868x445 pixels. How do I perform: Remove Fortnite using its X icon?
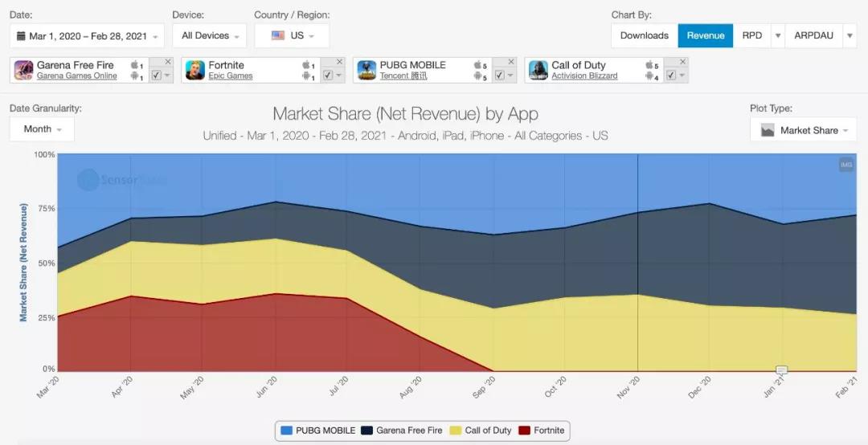[x=339, y=62]
